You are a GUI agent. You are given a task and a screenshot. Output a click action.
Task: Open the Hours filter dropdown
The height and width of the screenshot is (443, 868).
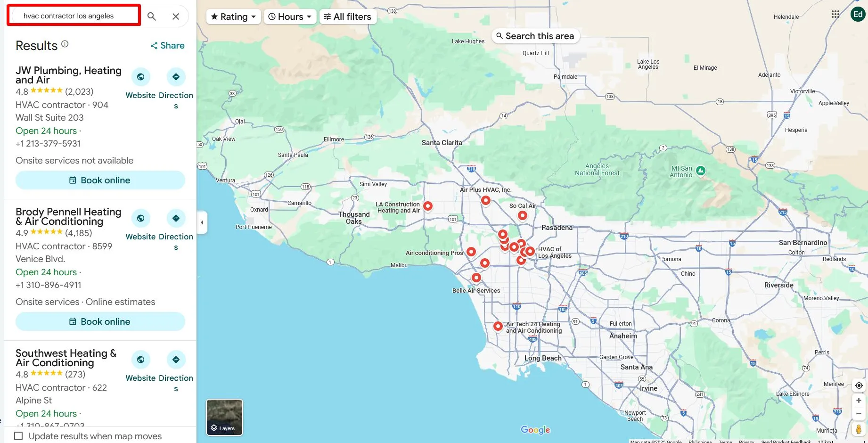click(x=290, y=16)
